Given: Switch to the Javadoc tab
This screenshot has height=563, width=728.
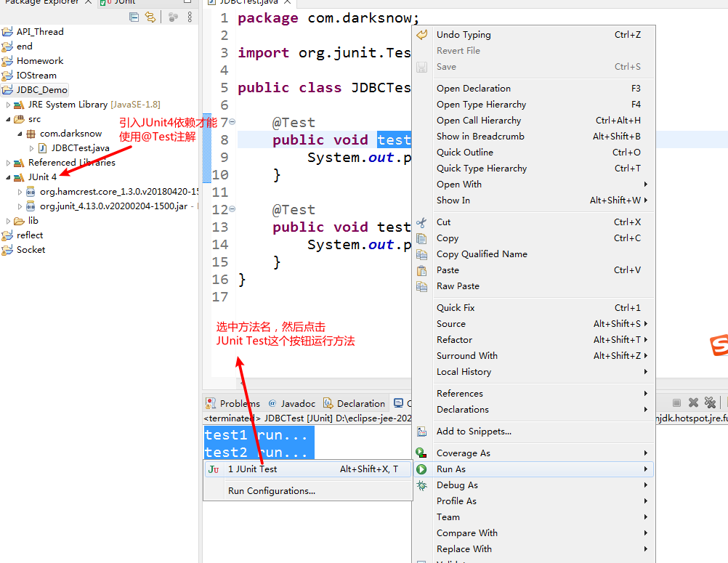Looking at the screenshot, I should (291, 403).
